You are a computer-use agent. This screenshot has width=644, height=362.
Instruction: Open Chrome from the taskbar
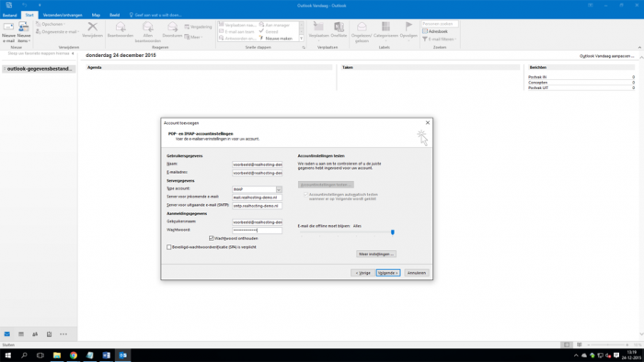(73, 356)
